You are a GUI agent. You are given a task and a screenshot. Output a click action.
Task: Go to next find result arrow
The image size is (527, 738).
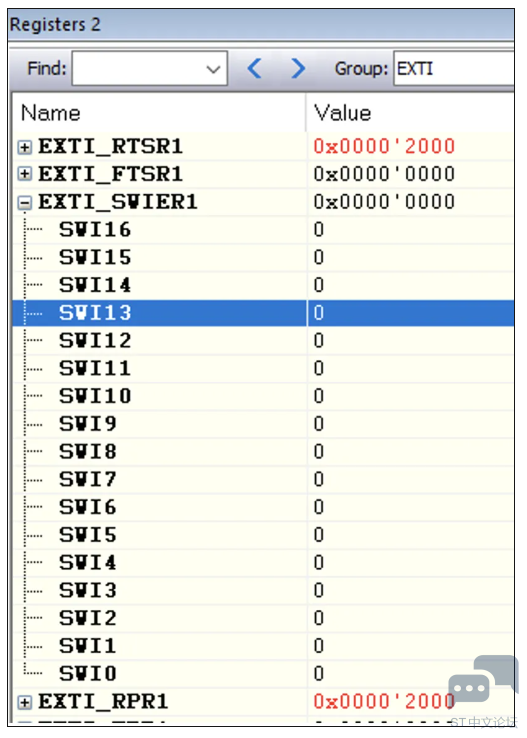pos(298,69)
